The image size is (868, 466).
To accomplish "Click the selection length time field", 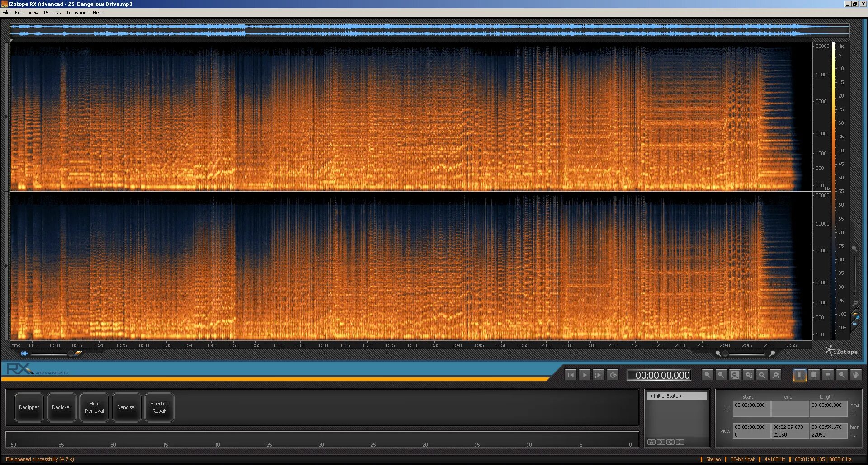I will (x=829, y=405).
